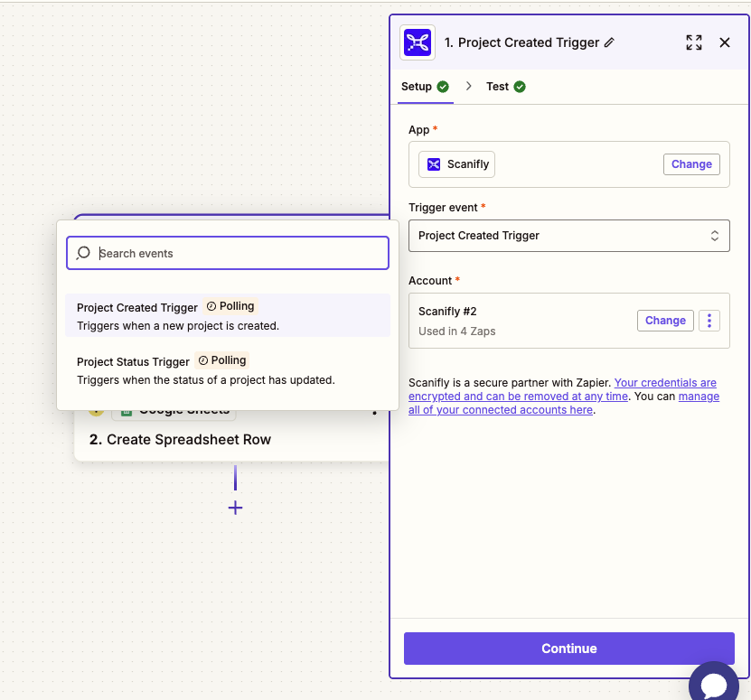Screen dimensions: 751x700
Task: Click the Scanifly app chip
Action: pos(457,164)
